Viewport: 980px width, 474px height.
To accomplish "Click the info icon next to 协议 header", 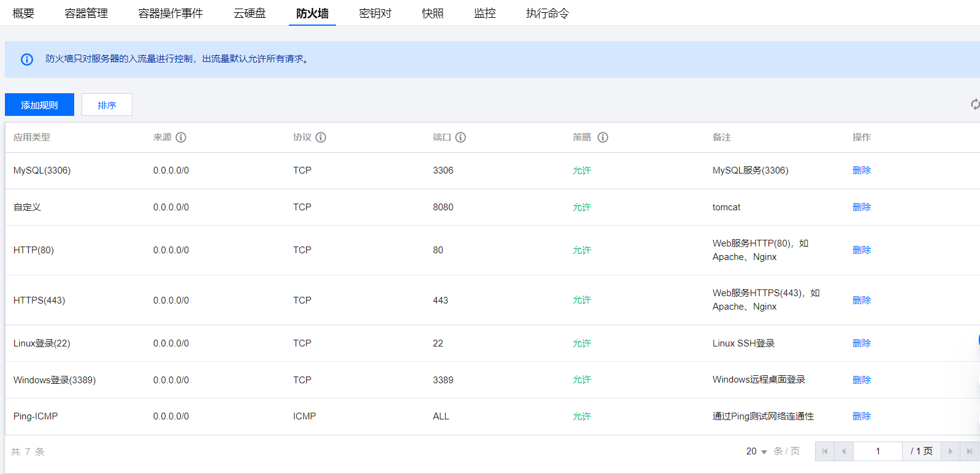I will [321, 137].
